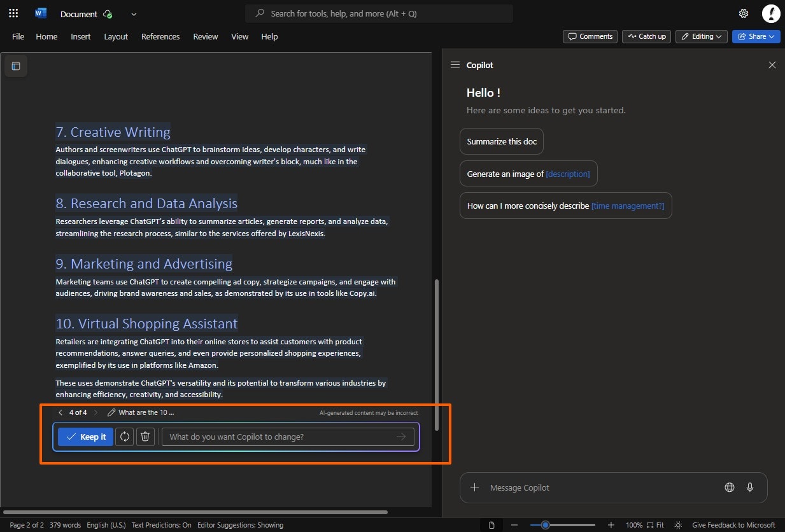785x532 pixels.
Task: Go to the previous Copilot draft arrow
Action: 60,412
